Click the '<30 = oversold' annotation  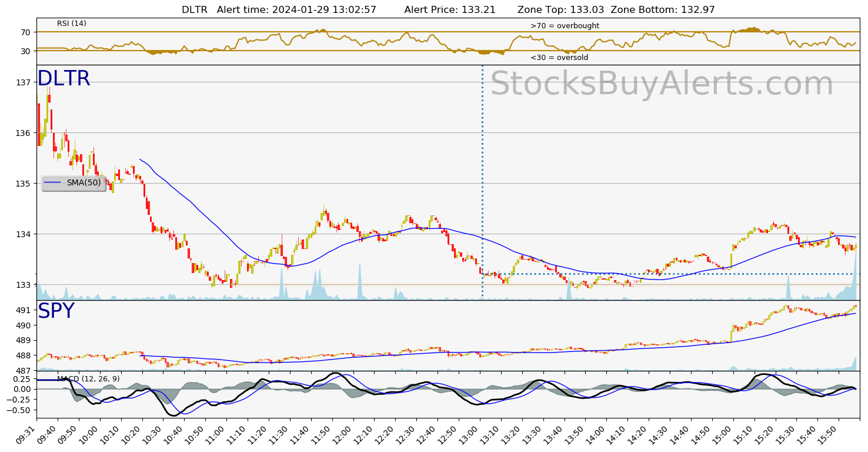(559, 58)
